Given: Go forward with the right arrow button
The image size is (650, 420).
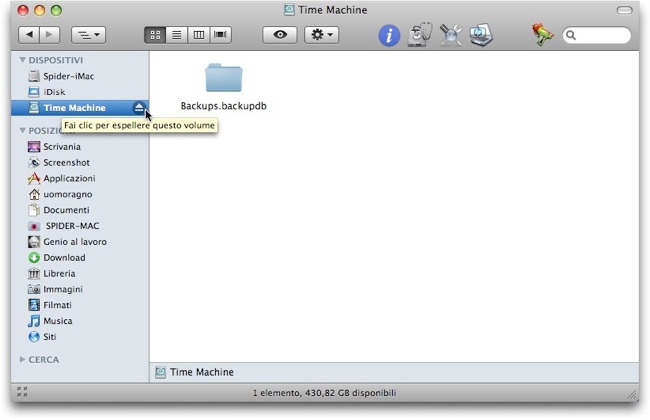Looking at the screenshot, I should pos(49,35).
